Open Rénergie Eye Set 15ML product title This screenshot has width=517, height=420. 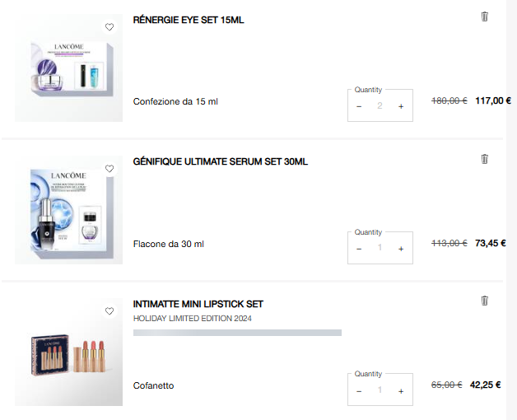tap(189, 20)
